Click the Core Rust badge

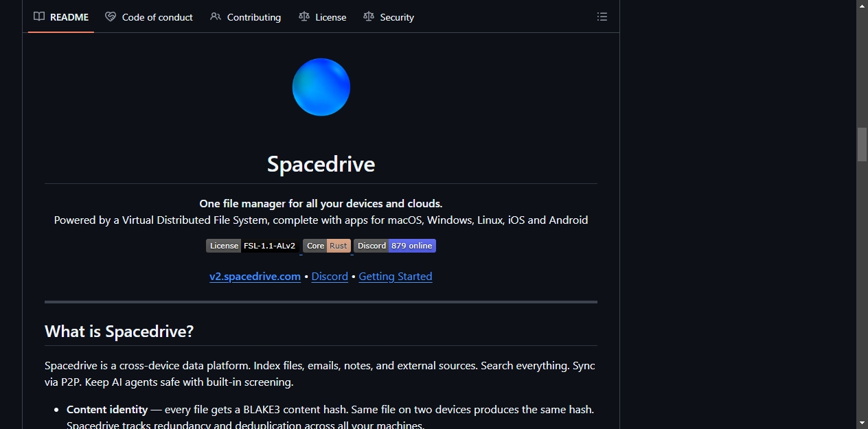(327, 246)
